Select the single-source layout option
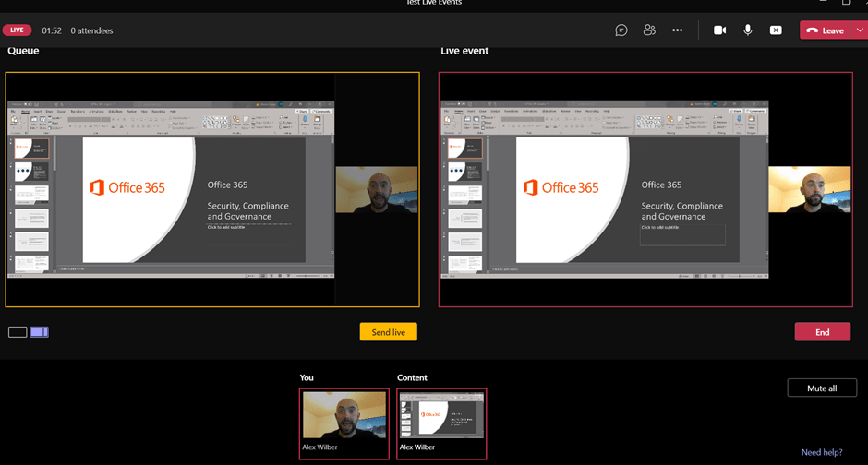This screenshot has height=465, width=868. [x=18, y=332]
